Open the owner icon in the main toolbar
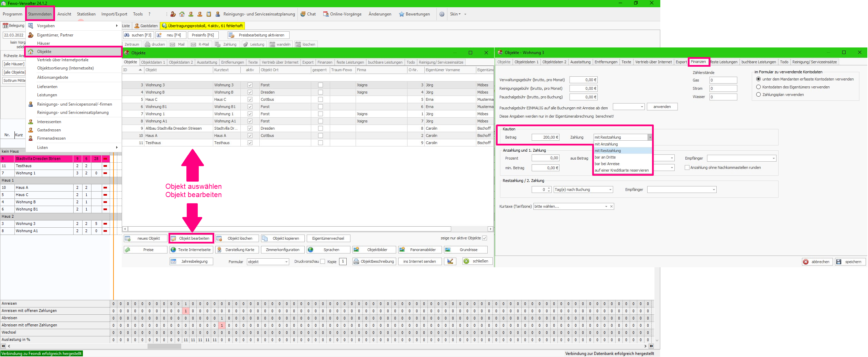868x357 pixels. tap(173, 14)
